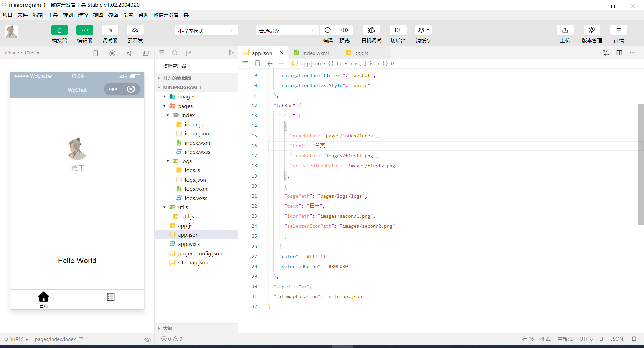Split the editor with the split view icon
This screenshot has width=644, height=348.
tap(619, 53)
